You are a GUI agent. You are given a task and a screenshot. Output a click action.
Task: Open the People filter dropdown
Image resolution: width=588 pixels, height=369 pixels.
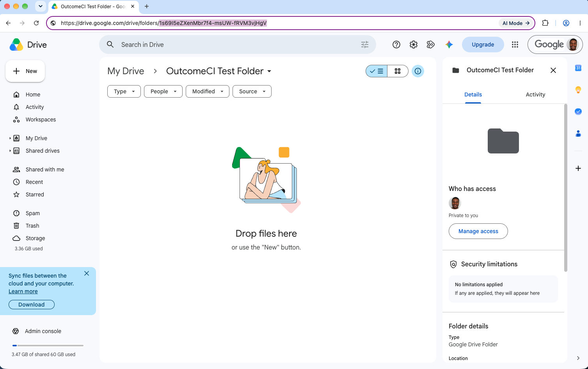tap(163, 91)
